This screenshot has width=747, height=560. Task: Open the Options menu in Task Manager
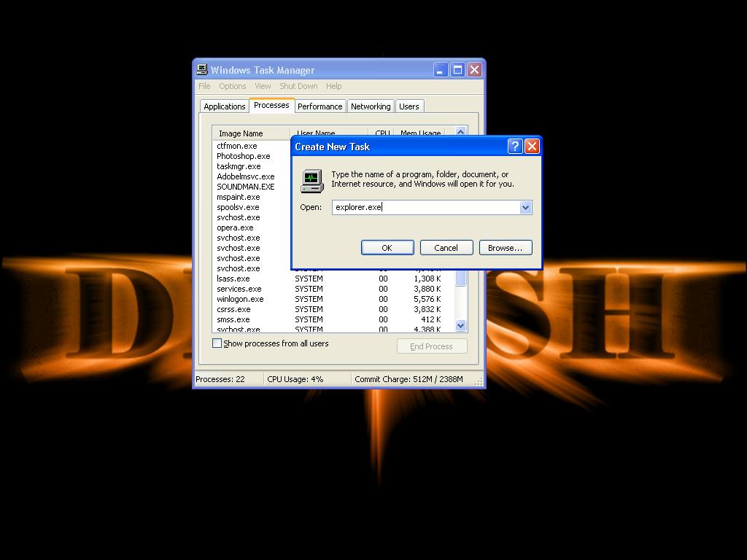click(x=233, y=86)
